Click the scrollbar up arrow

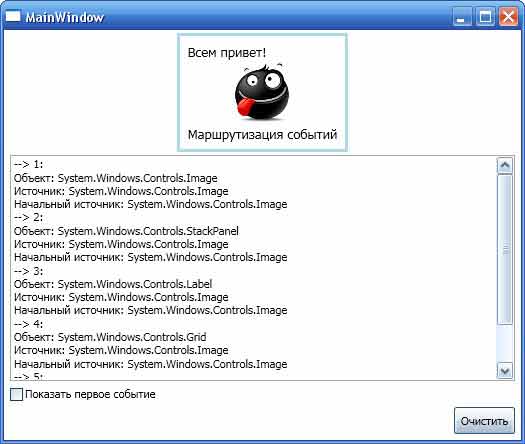point(505,166)
